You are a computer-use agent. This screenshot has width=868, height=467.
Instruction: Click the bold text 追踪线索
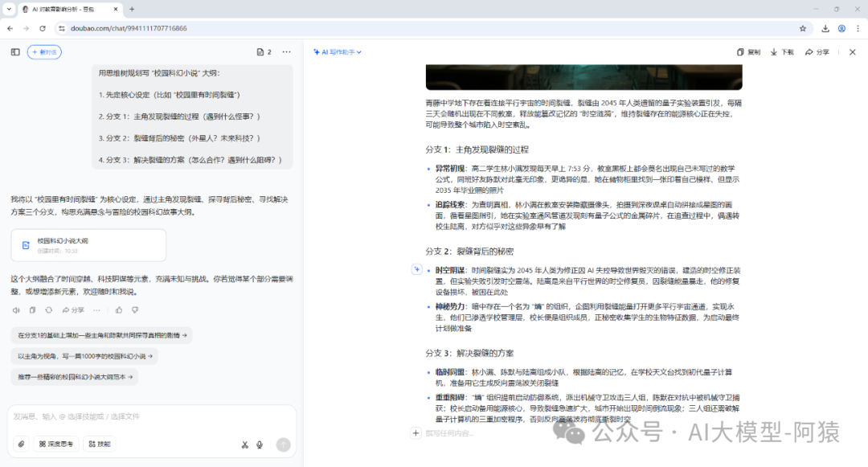tap(449, 205)
